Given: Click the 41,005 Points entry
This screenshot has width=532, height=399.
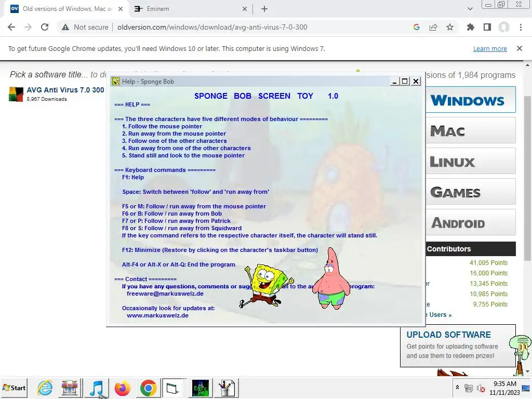Looking at the screenshot, I should pos(488,262).
